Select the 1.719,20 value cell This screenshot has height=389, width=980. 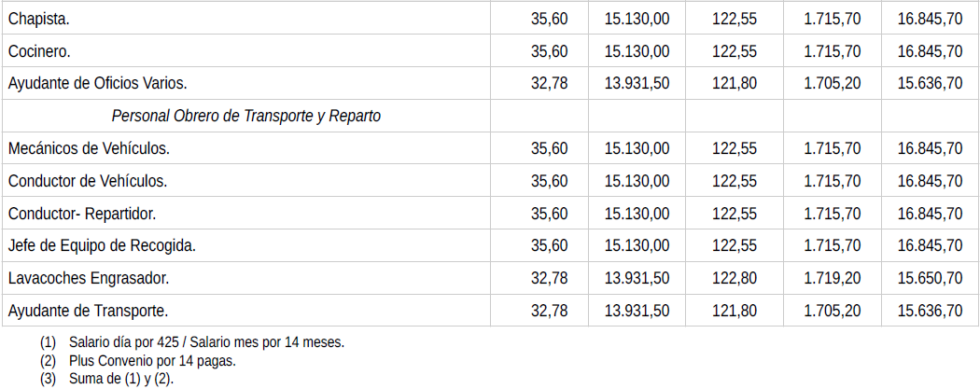[833, 278]
